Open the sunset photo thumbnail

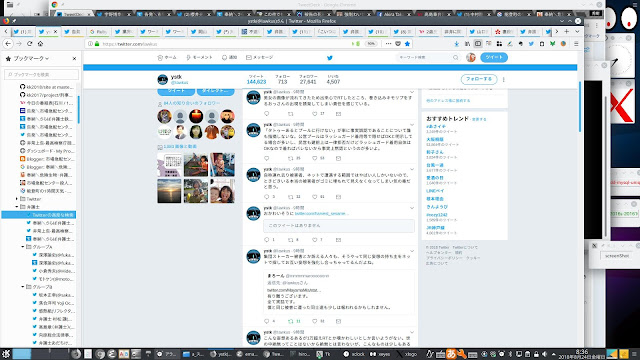tap(169, 191)
